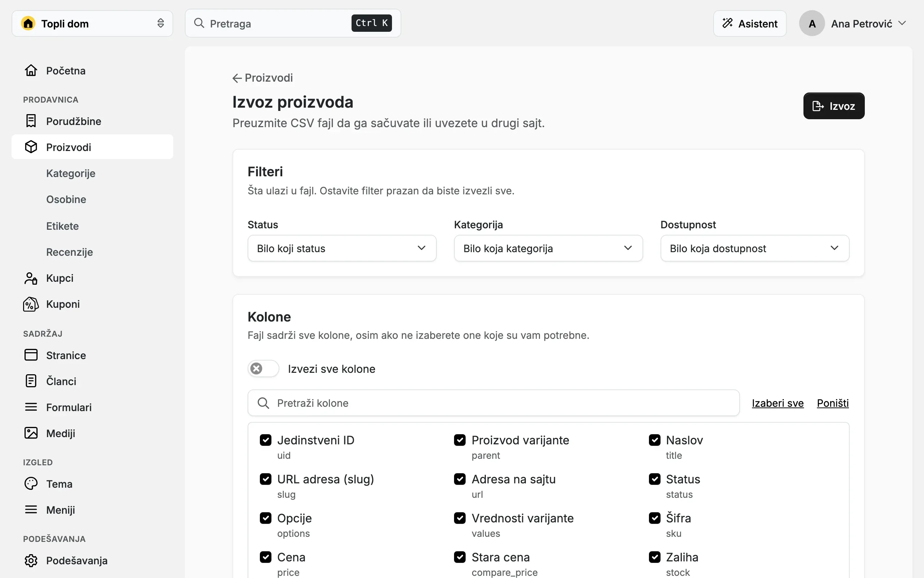Uncheck the Proizvod varijante checkbox
The image size is (924, 578).
pyautogui.click(x=460, y=440)
